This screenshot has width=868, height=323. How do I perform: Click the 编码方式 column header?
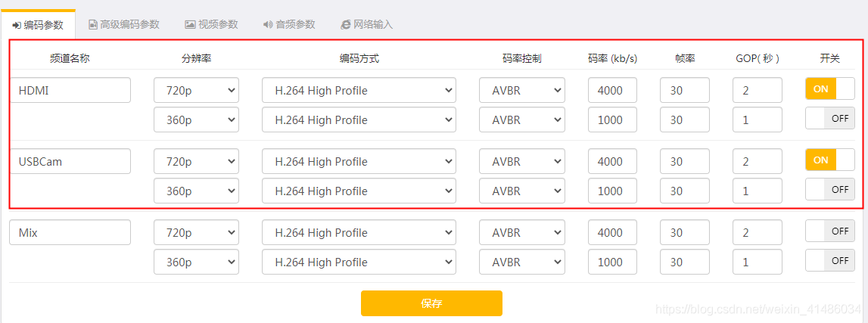coord(359,59)
